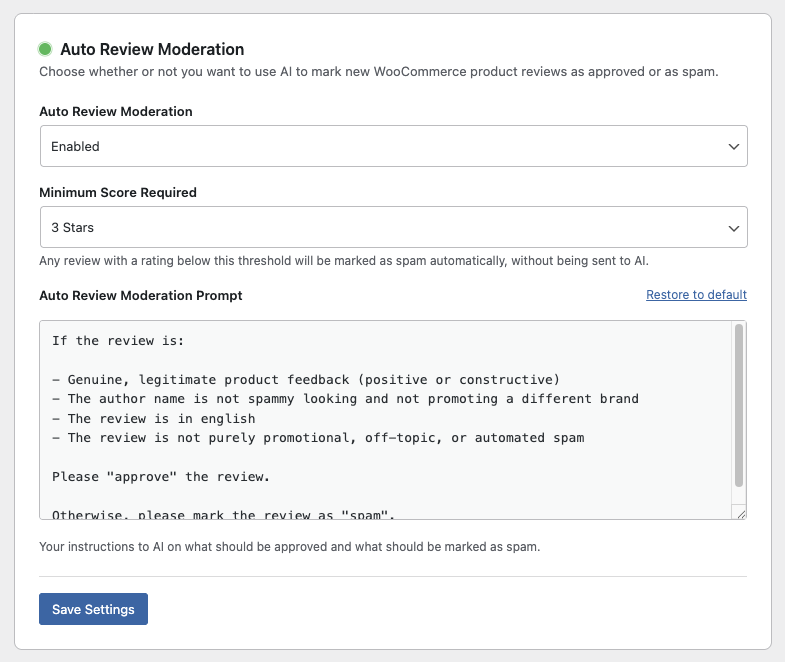Expand the Minimum Score Required '3 Stars' dropdown
This screenshot has width=785, height=662.
click(392, 227)
